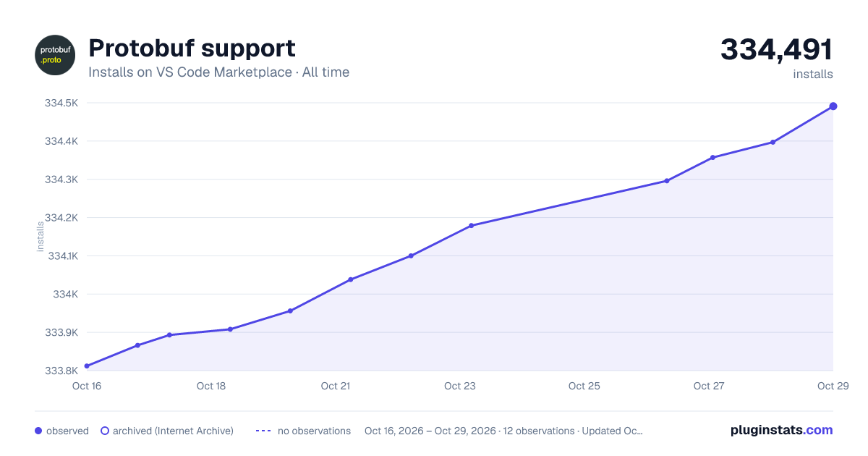Select the second data point after Oct 16
Viewport: 868px width, 456px height.
(137, 345)
